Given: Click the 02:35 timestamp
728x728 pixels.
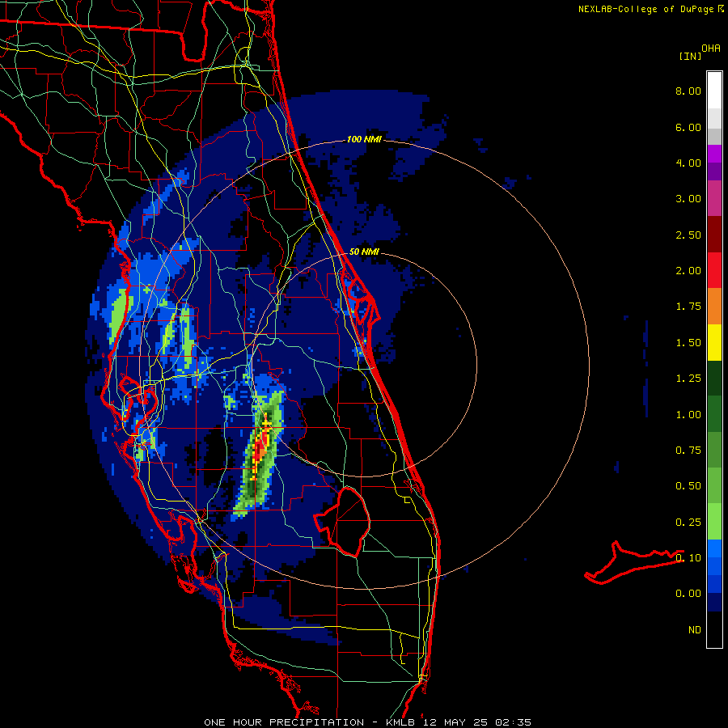Looking at the screenshot, I should tap(513, 722).
